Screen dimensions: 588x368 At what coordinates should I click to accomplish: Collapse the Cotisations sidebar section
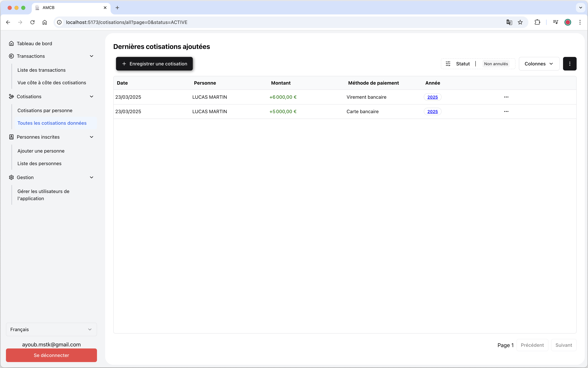coord(92,97)
